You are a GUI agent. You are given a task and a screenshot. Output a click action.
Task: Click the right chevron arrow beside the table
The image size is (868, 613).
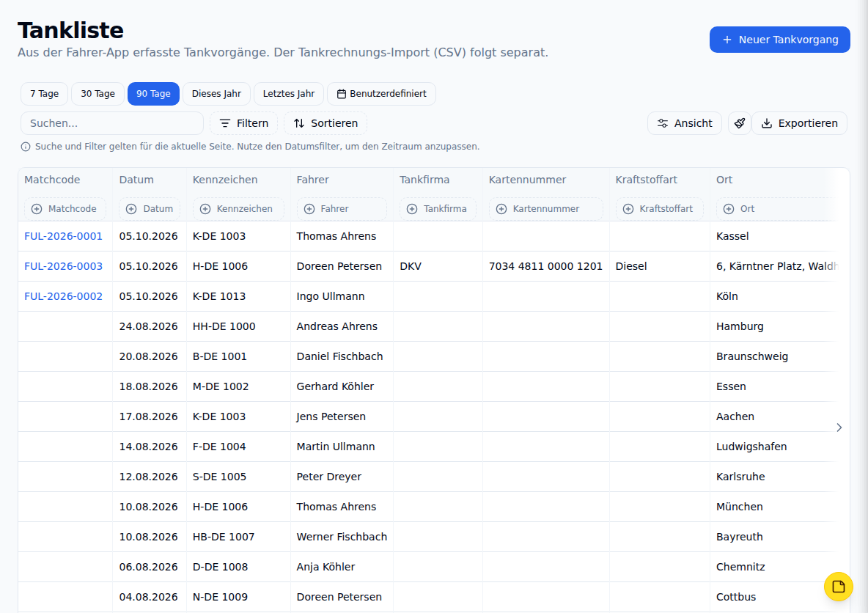tap(839, 427)
